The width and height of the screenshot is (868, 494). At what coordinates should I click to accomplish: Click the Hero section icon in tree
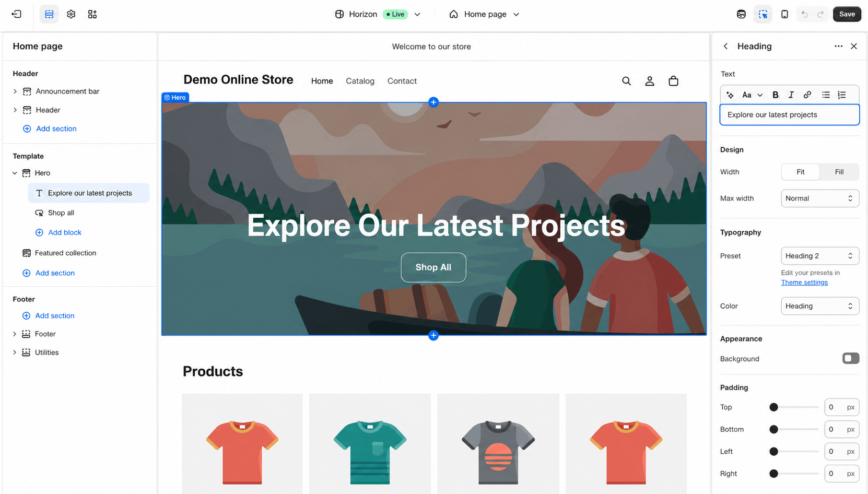pos(26,173)
